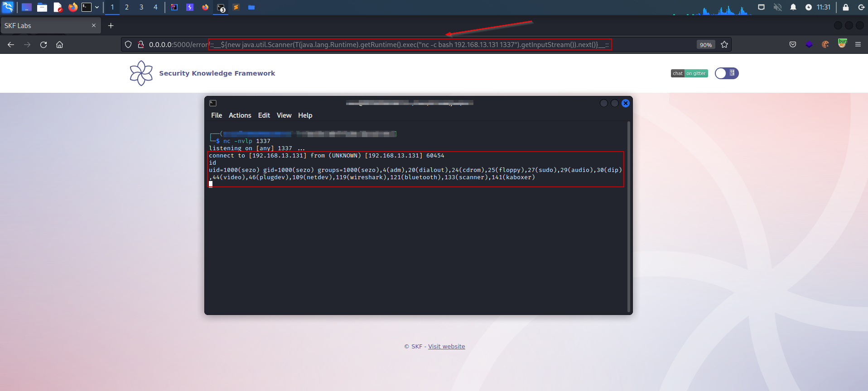Screen dimensions: 868x391
Task: Click the 11:31 panel clock
Action: pyautogui.click(x=824, y=7)
